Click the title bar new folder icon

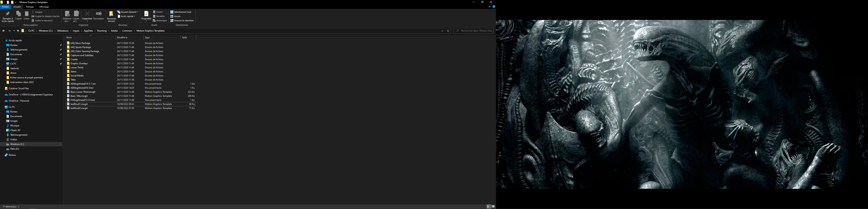point(12,2)
